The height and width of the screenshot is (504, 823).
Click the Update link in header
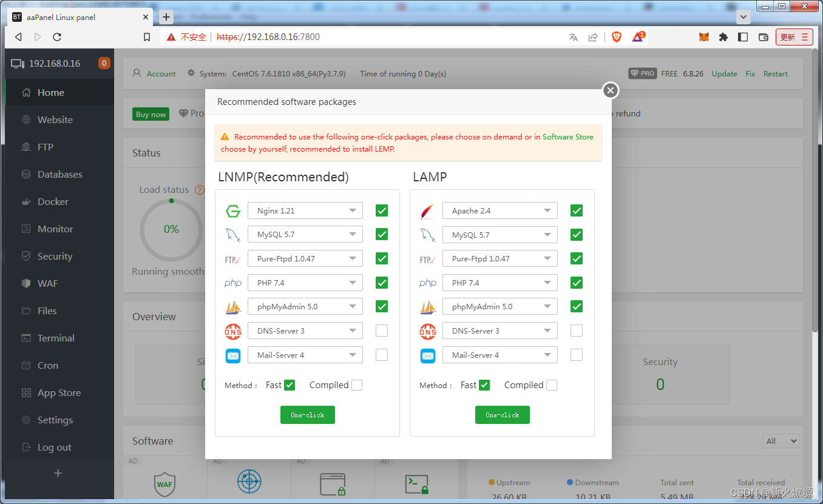coord(725,74)
